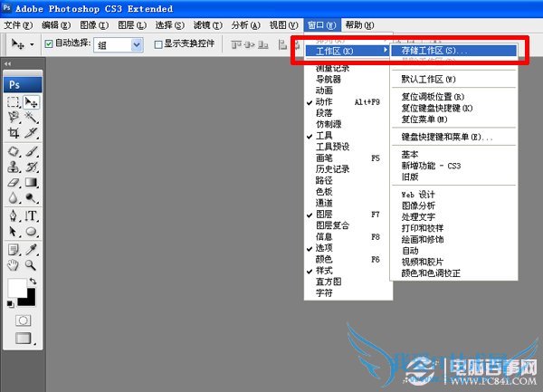Show 历史记录 panel from menu
The image size is (543, 392).
pos(348,169)
